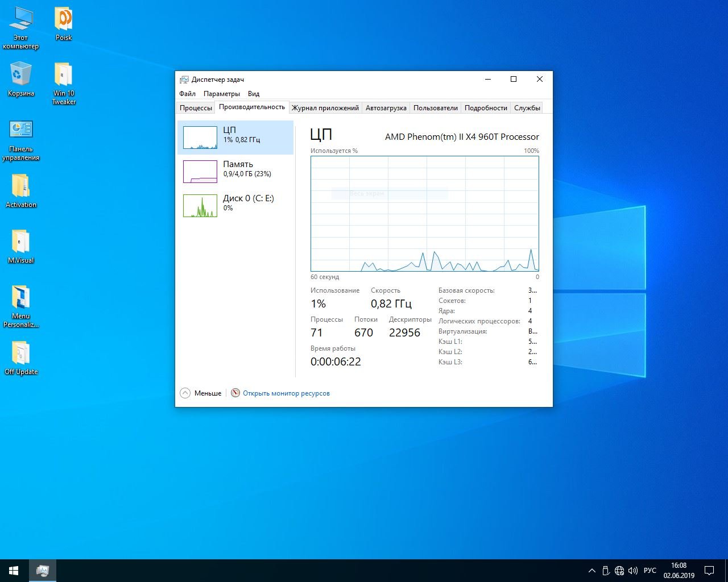Switch to the Службы tab
Screen dimensions: 728x582
click(x=527, y=108)
